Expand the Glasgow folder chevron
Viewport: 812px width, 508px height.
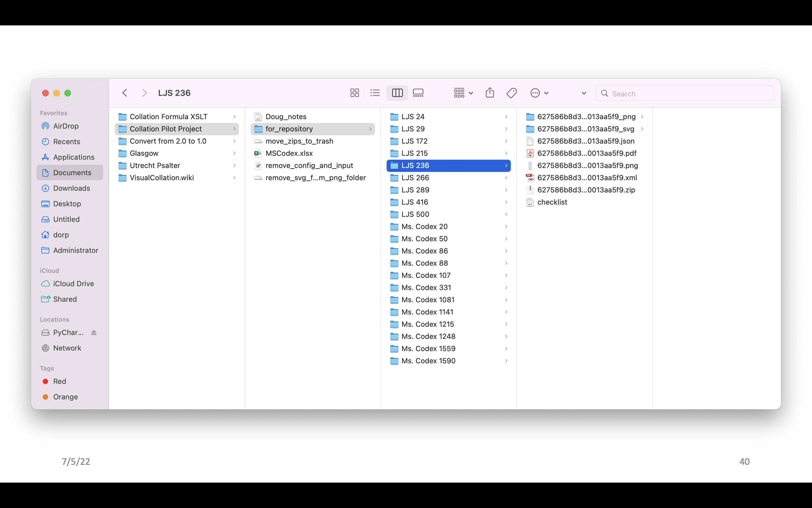234,153
